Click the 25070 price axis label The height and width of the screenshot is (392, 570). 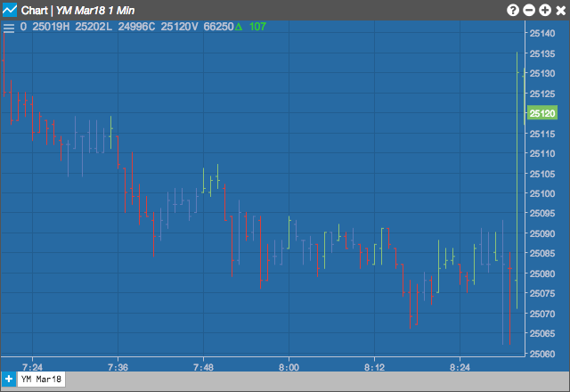542,314
